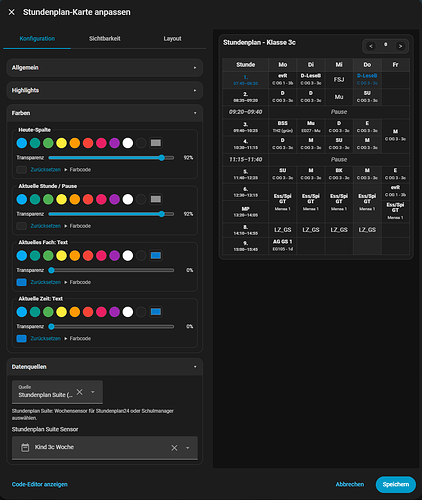Image resolution: width=422 pixels, height=500 pixels.
Task: Collapse the Farben section
Action: point(105,113)
